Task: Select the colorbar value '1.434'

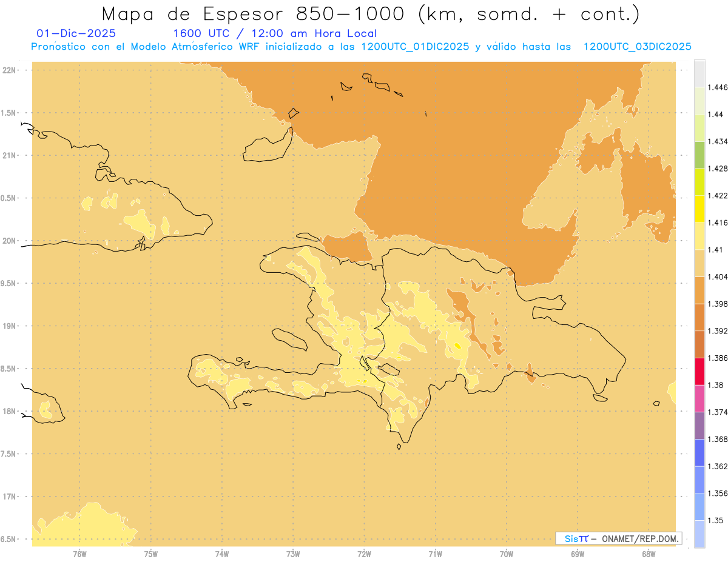Action: [718, 141]
